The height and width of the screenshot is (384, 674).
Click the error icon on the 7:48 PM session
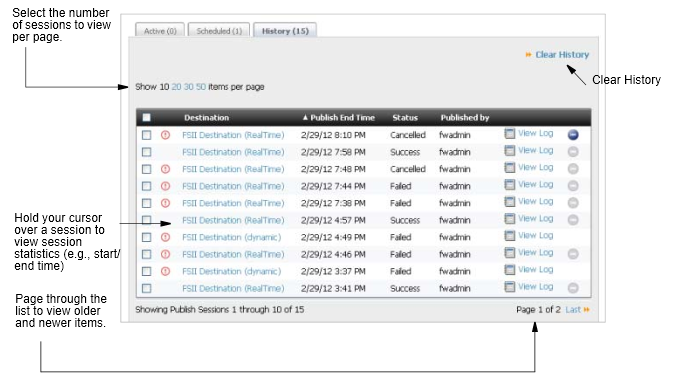tap(165, 169)
